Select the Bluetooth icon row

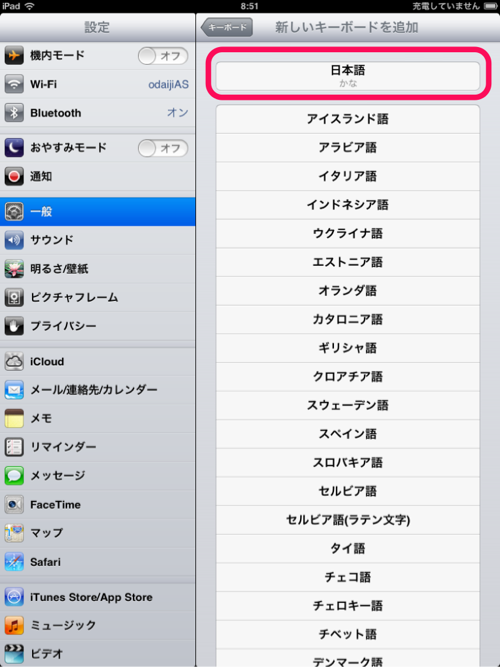pos(98,113)
